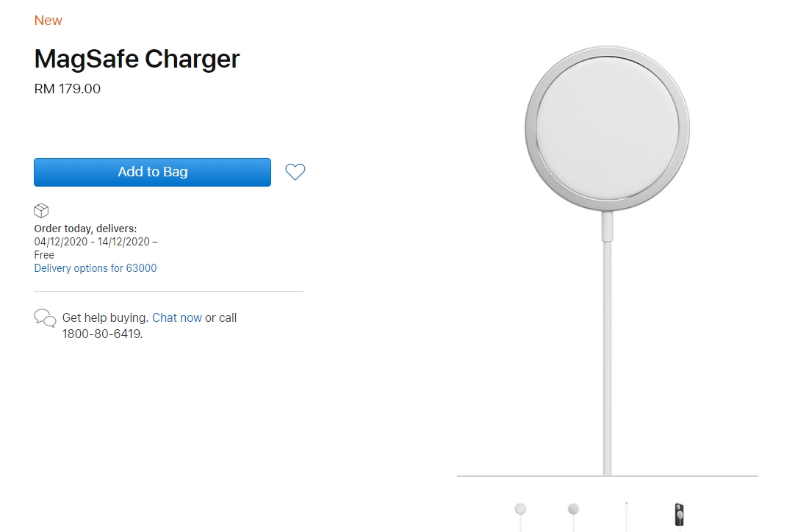
Task: Click the MagSafe Charger product title
Action: click(x=137, y=59)
